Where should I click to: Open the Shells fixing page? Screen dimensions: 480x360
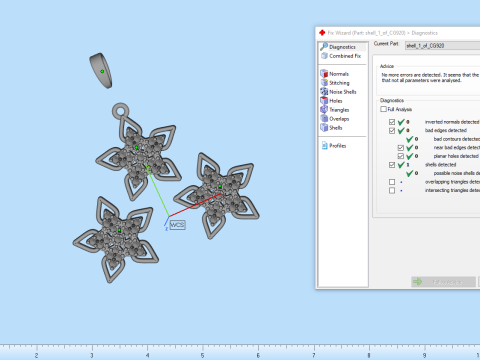click(x=331, y=128)
